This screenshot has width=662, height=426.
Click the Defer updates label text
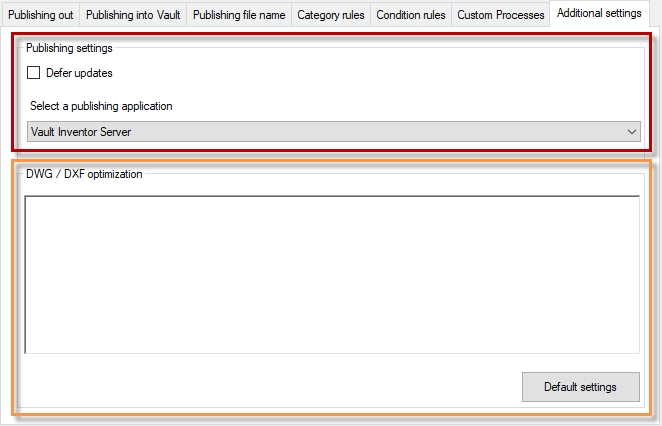coord(79,73)
